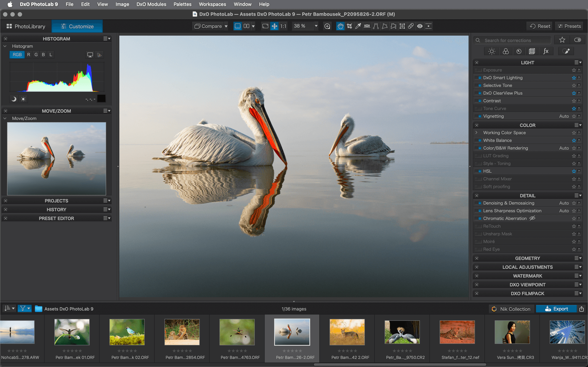The height and width of the screenshot is (367, 588).
Task: Open the Vignetting Auto dropdown
Action: tap(565, 116)
